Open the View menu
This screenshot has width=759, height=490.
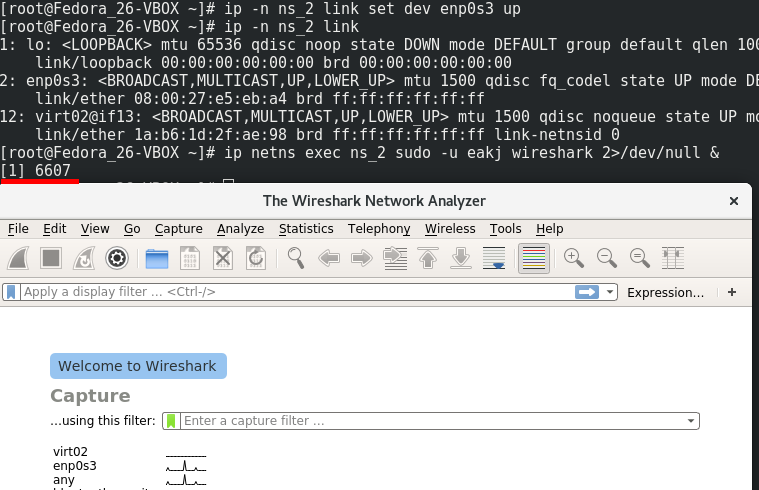pos(95,229)
